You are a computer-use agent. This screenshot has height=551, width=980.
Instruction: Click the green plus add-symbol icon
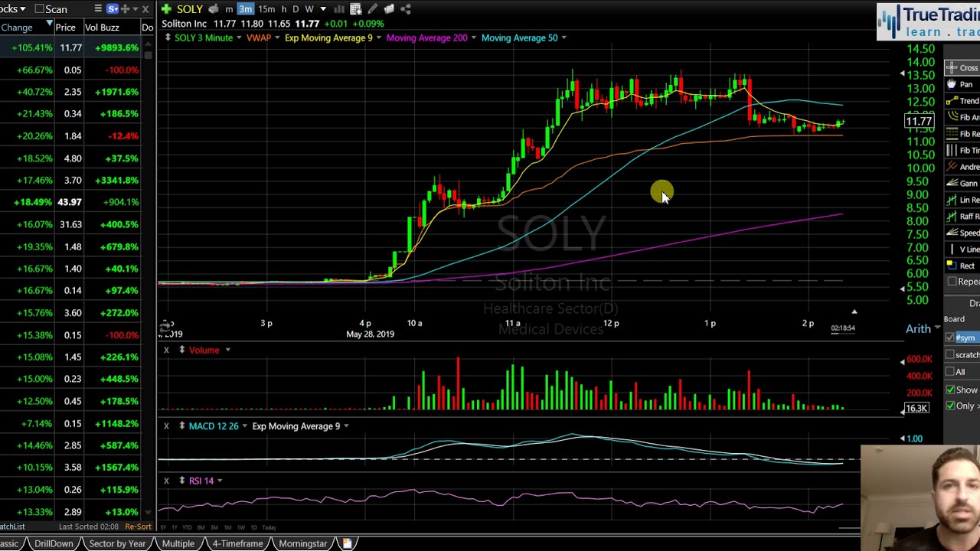[x=166, y=9]
